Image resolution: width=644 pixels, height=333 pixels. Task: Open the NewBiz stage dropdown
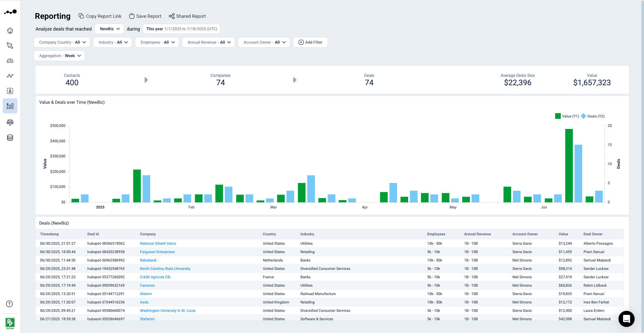[109, 29]
